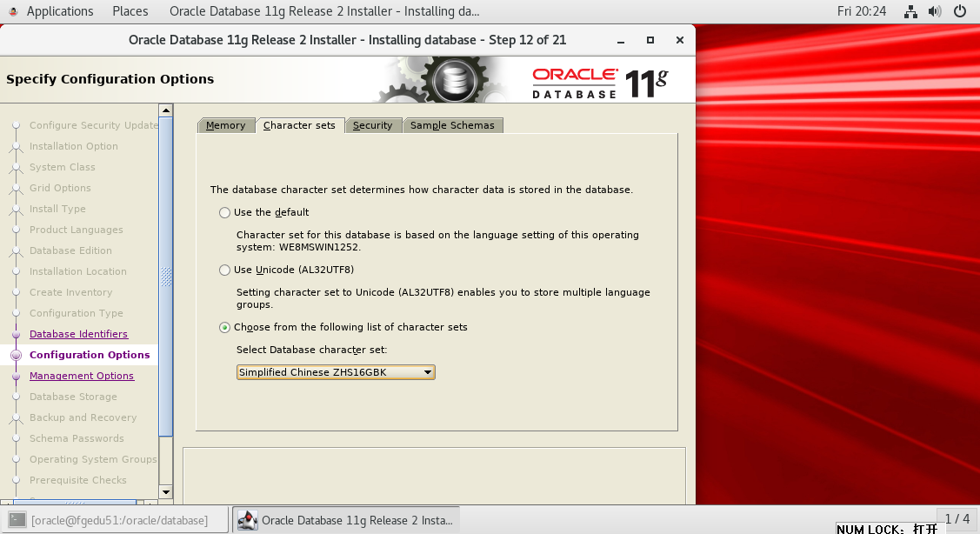
Task: Click the WE8MSWIN1252 default character set description
Action: coord(437,241)
